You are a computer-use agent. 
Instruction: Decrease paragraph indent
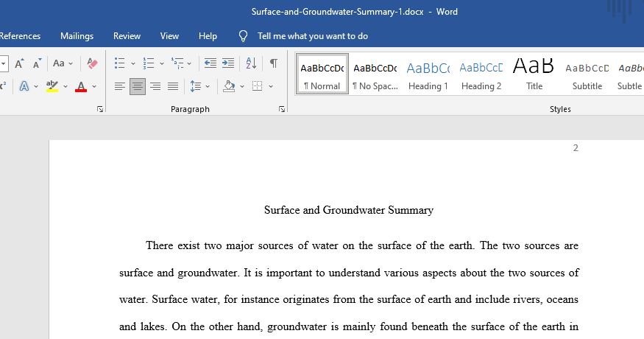210,63
